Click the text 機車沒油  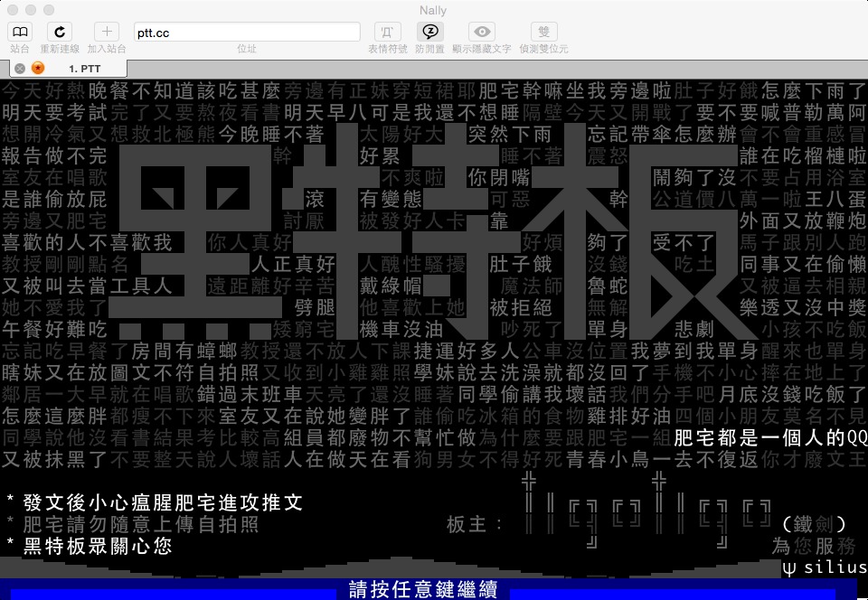(x=401, y=330)
